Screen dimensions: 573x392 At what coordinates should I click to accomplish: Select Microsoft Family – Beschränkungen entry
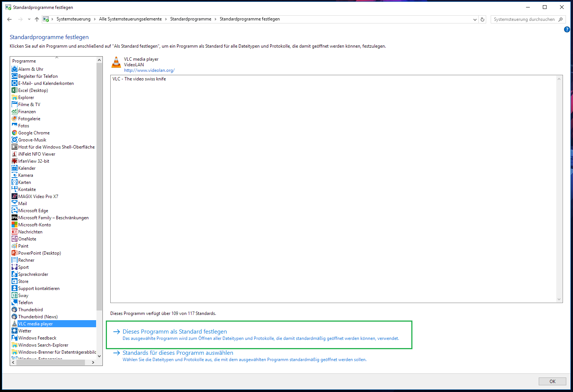[x=54, y=217]
